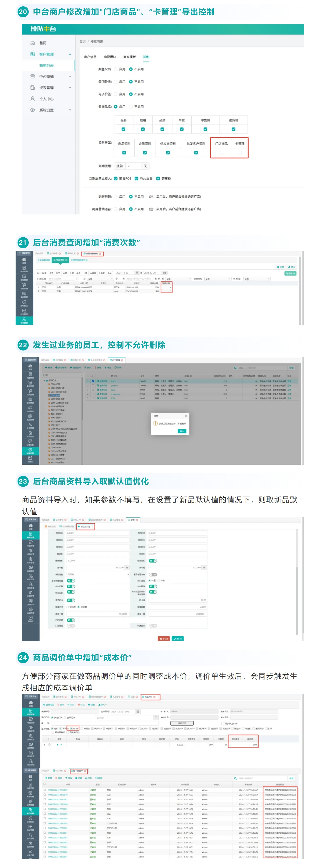Click 桌面 icon in 会员消费查询 screen sidebar
Image resolution: width=317 pixels, height=868 pixels.
pos(24,259)
